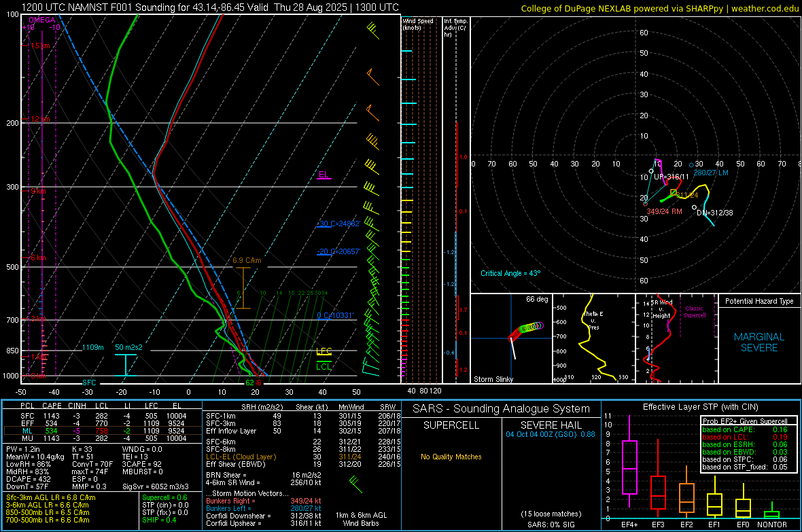Click the 'No Quality Matches' supercell text
Screen dimensions: 802x532
pyautogui.click(x=451, y=457)
